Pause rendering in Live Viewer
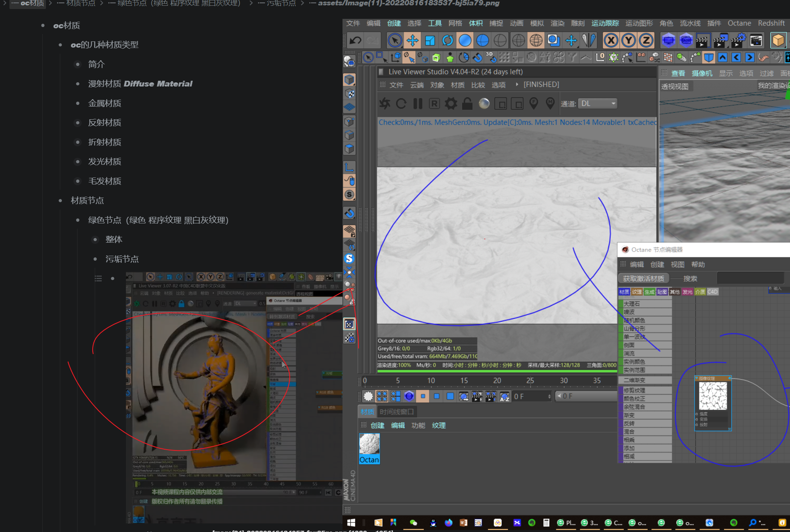Screen dimensions: 790x532 tap(418, 104)
